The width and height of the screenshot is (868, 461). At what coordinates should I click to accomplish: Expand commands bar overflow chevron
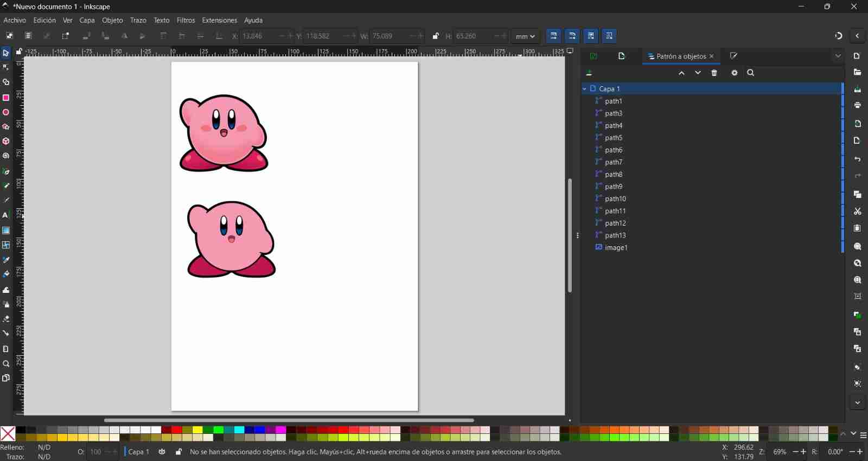click(x=858, y=403)
